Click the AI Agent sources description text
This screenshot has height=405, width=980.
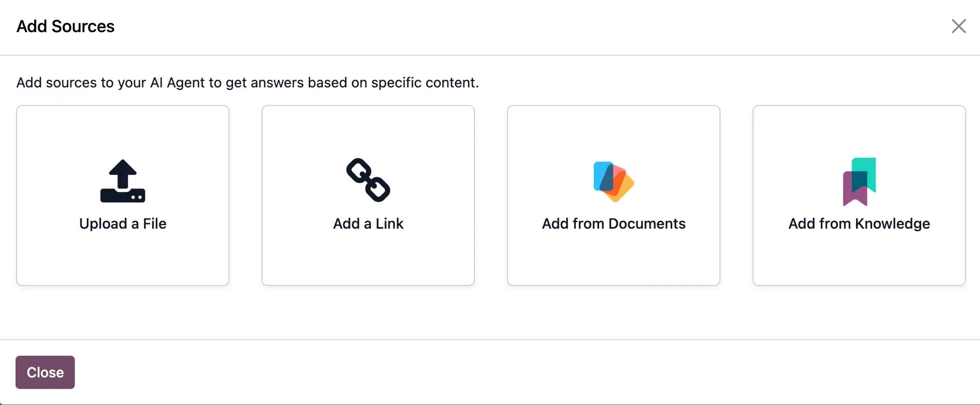point(248,83)
